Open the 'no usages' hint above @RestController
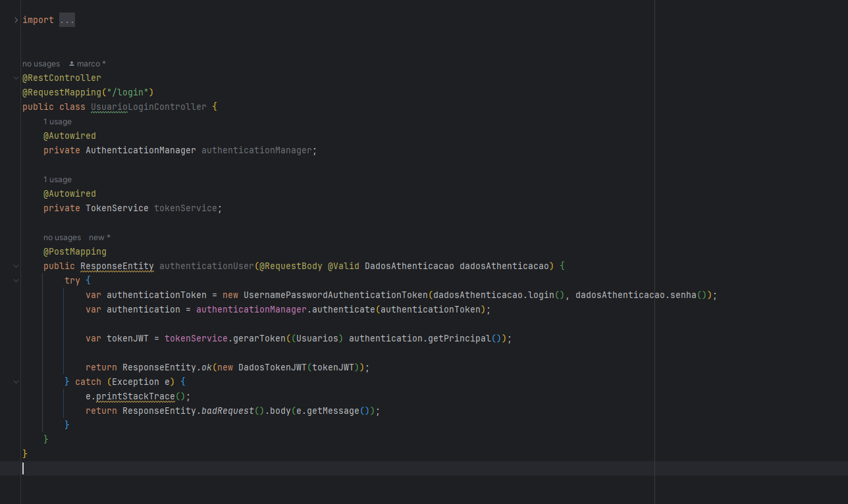848x504 pixels. tap(41, 64)
